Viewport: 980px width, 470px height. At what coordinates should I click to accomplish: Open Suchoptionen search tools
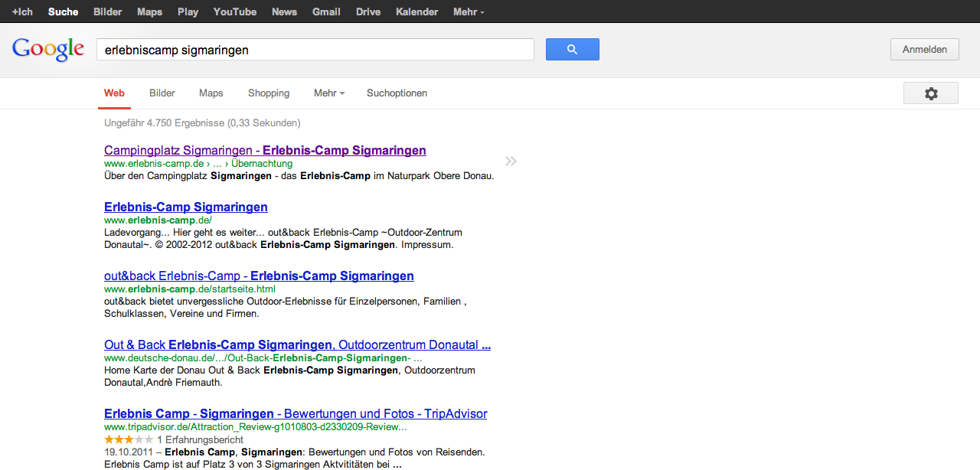pyautogui.click(x=397, y=93)
